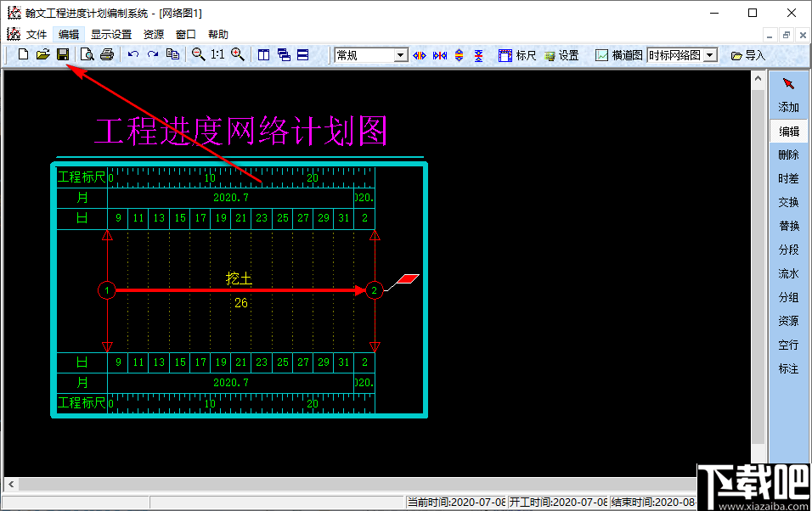Tile windows horizontally icon

click(303, 55)
